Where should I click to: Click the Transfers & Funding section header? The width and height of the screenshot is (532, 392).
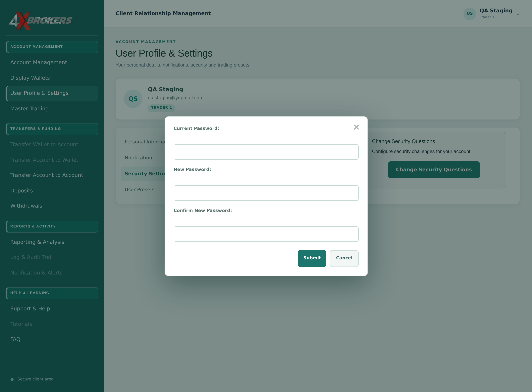click(52, 129)
